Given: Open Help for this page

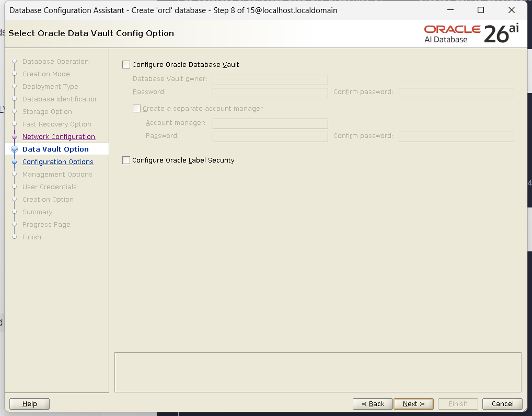Looking at the screenshot, I should 29,404.
